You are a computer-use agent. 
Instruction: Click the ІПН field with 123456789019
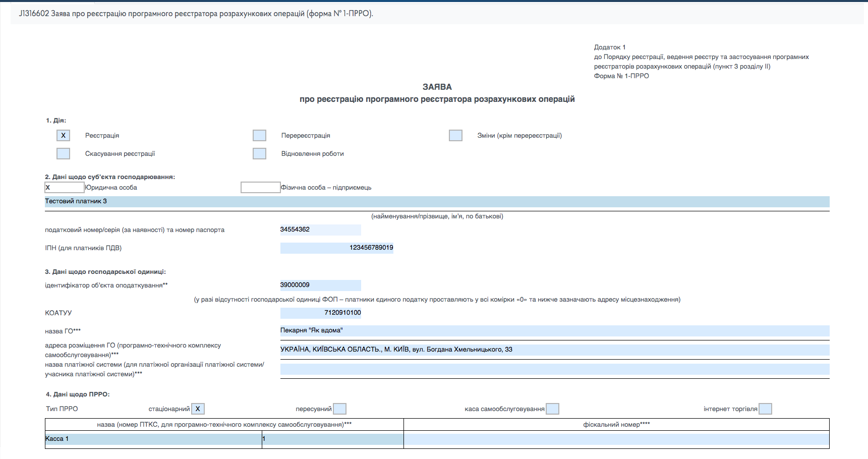336,248
